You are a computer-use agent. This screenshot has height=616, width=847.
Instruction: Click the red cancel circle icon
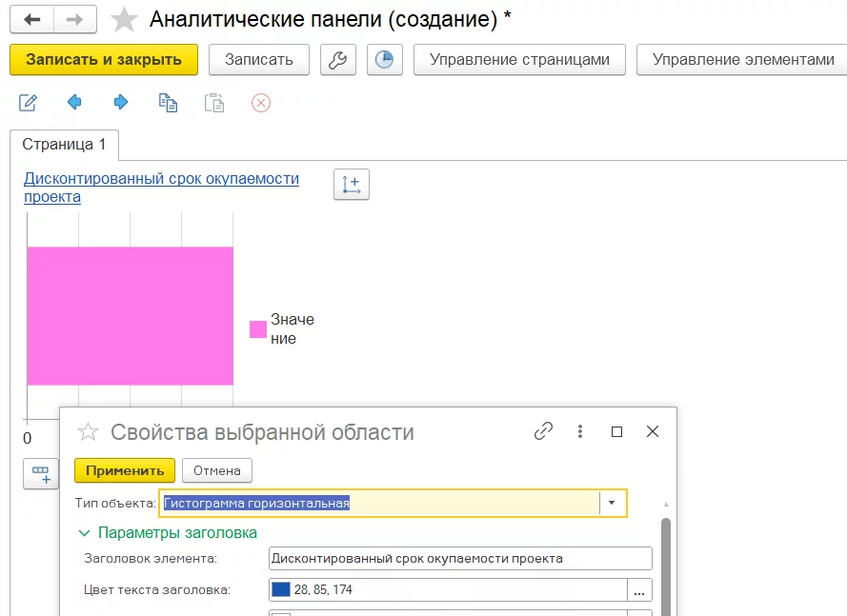click(x=261, y=104)
